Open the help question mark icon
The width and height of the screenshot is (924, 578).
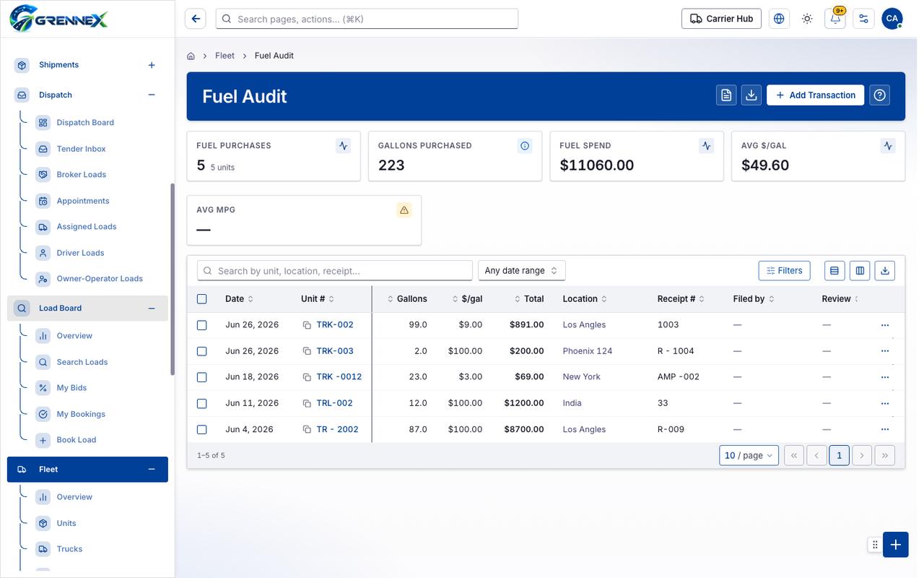[x=879, y=95]
